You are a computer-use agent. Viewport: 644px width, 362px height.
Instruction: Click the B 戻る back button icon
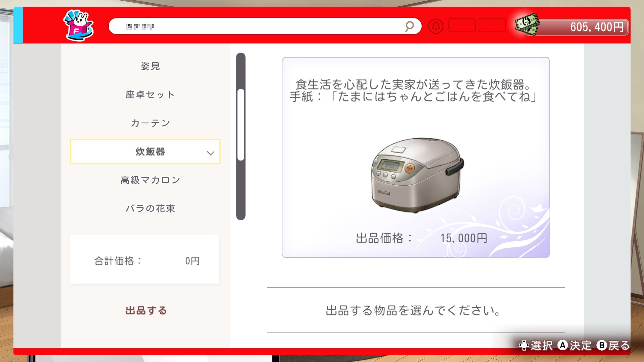602,345
